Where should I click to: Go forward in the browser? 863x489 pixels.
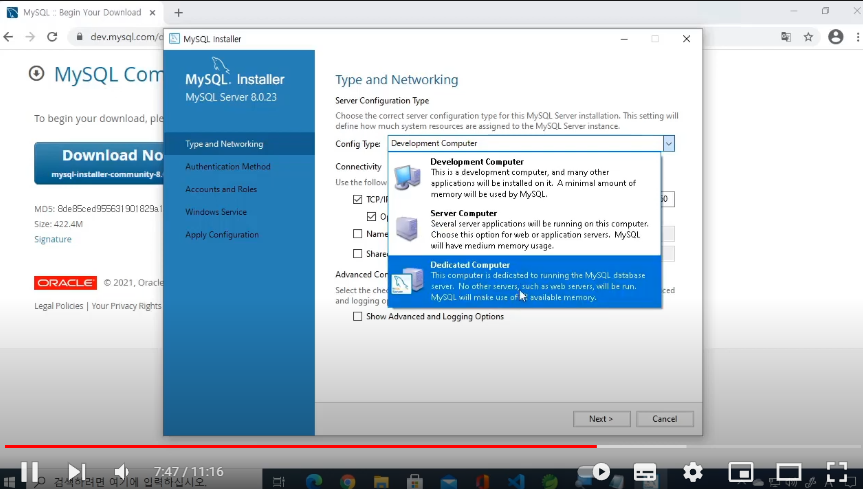coord(30,37)
